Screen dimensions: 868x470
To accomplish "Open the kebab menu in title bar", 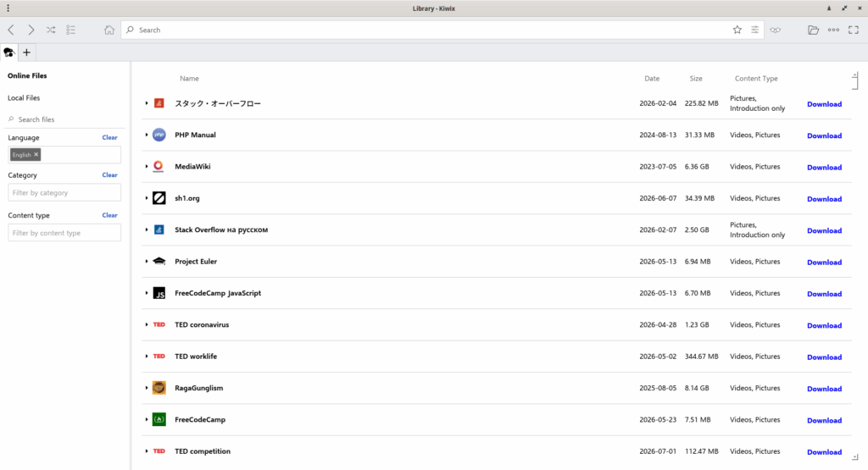I will (x=8, y=8).
